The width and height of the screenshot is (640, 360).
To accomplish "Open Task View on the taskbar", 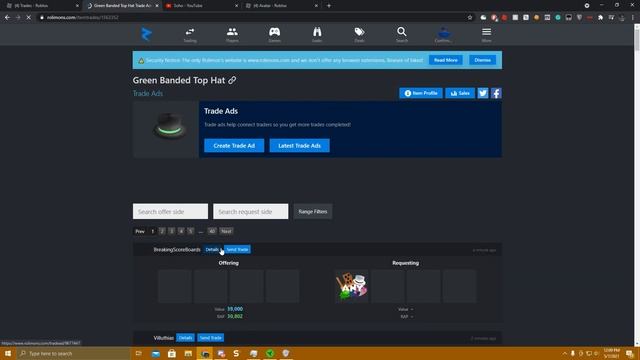I will pyautogui.click(x=139, y=353).
